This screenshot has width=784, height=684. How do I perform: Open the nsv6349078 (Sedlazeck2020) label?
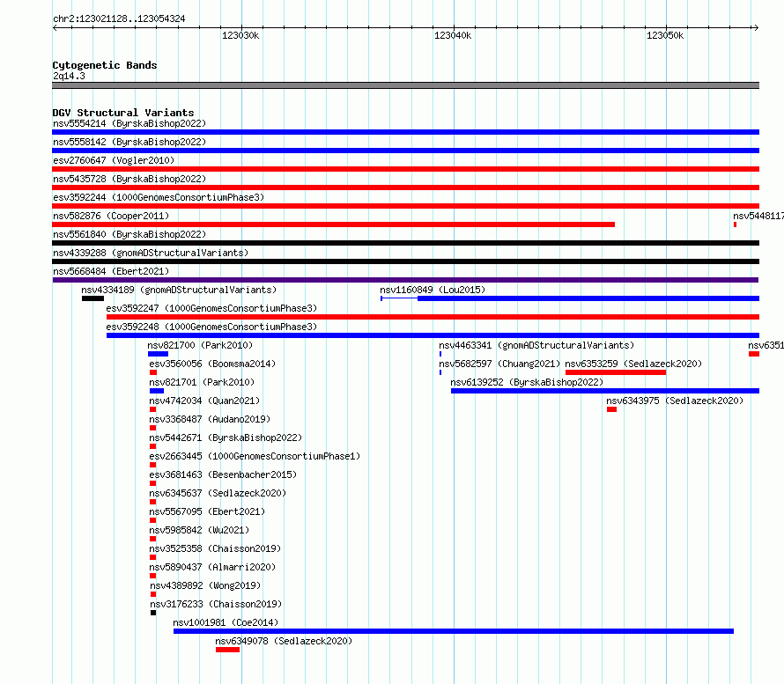pyautogui.click(x=284, y=641)
